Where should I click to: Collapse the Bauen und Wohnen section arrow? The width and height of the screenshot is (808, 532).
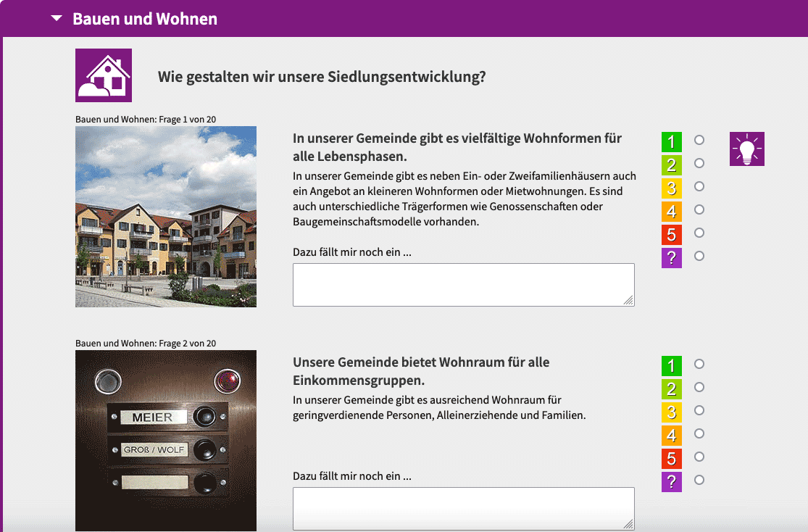coord(57,19)
